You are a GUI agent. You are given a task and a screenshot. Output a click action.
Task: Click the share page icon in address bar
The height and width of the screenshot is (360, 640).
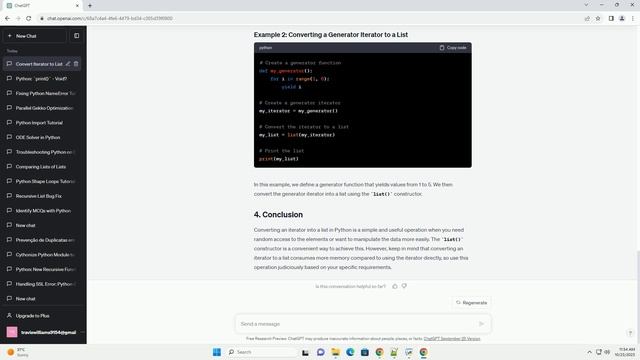coord(587,18)
